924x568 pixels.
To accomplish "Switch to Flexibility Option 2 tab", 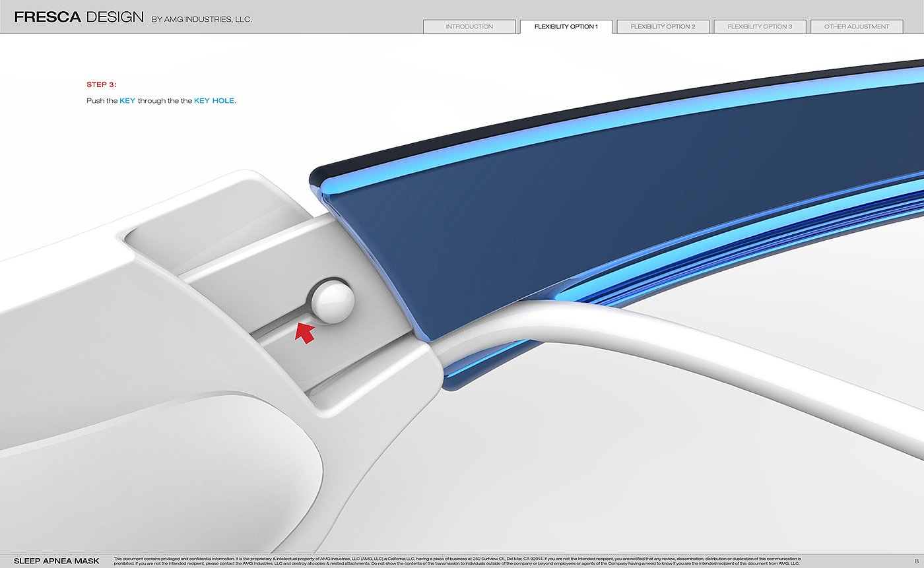I will coord(663,26).
